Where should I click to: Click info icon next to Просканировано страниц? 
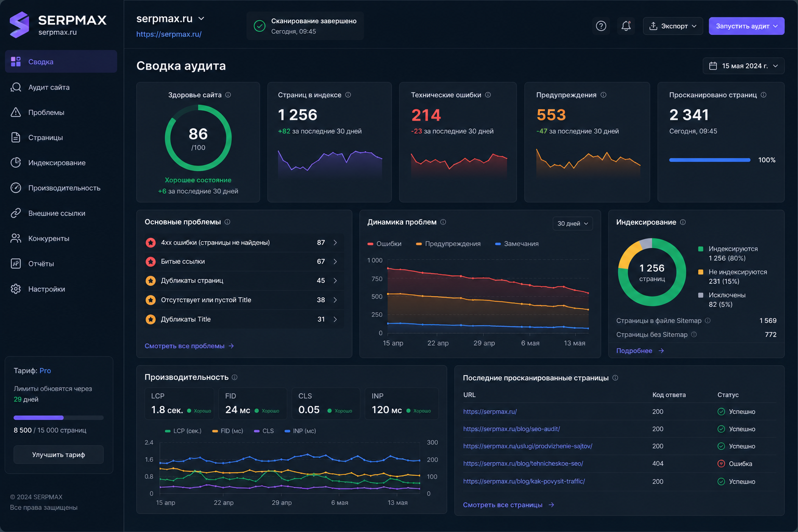764,95
